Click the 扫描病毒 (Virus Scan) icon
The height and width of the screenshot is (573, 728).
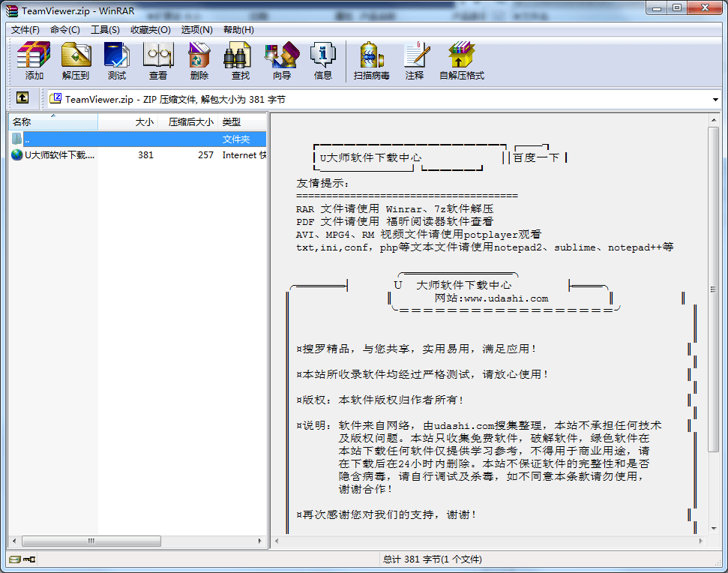370,60
